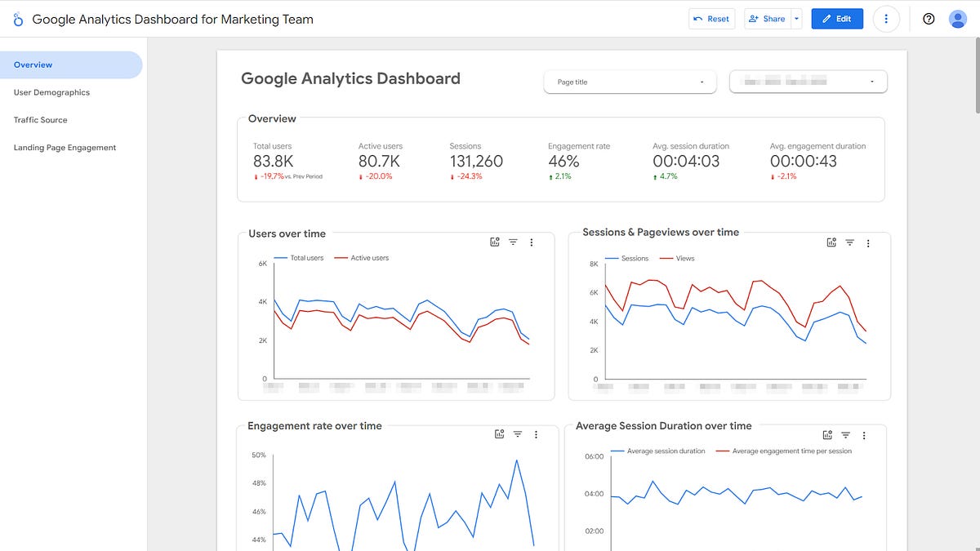Open three-dot menu on Engagement rate chart
Image resolution: width=980 pixels, height=551 pixels.
(537, 435)
